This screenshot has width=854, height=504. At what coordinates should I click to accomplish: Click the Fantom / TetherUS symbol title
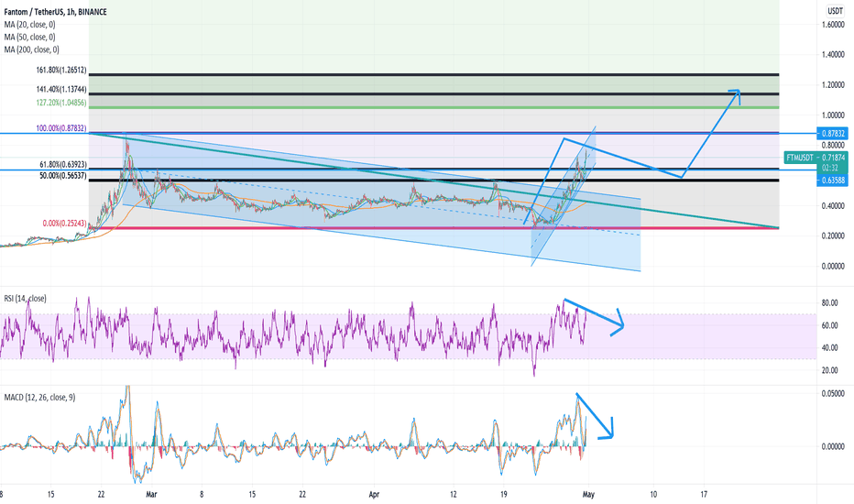pos(56,12)
